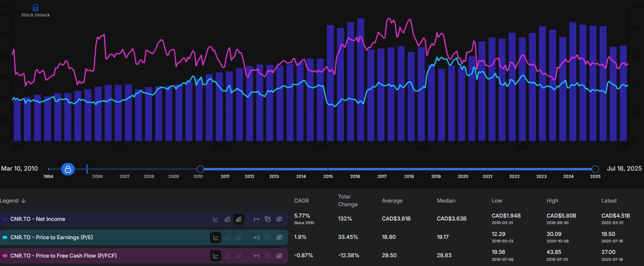Select stacked bar icon for Price to Earnings
The image size is (644, 266).
click(238, 238)
